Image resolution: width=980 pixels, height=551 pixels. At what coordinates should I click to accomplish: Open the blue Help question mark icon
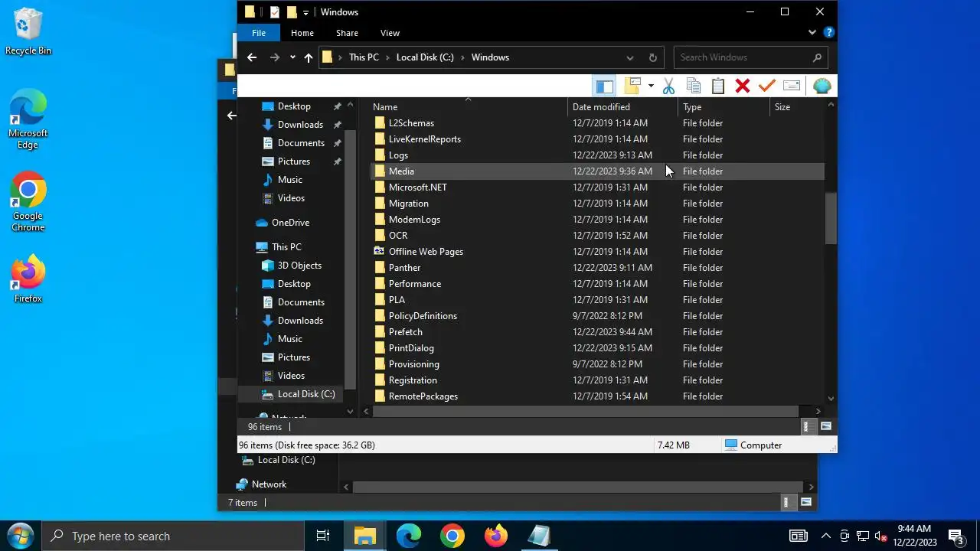point(828,33)
